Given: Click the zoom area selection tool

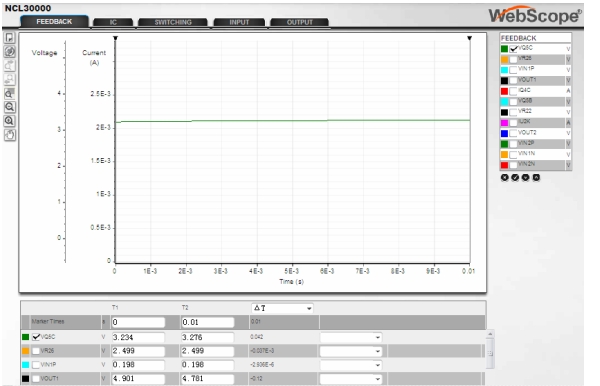Looking at the screenshot, I should [x=10, y=93].
